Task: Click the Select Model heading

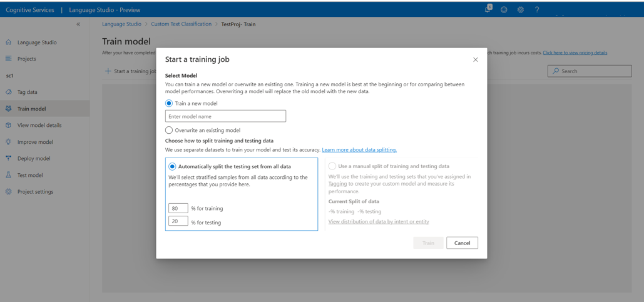Action: coord(181,76)
